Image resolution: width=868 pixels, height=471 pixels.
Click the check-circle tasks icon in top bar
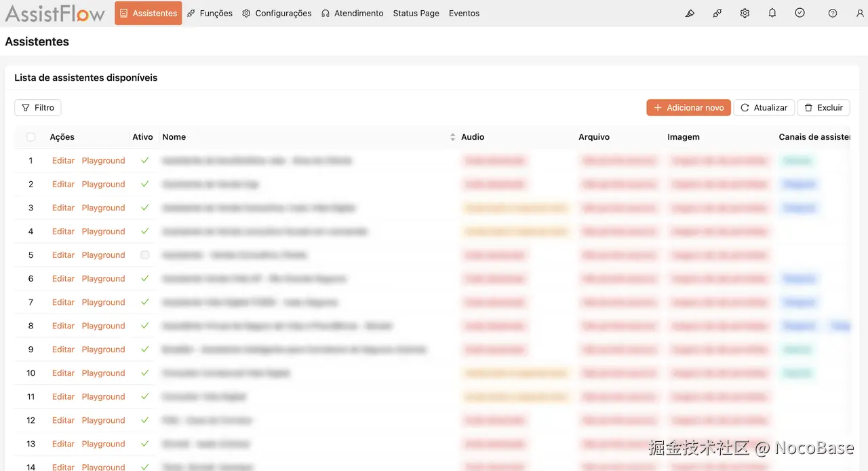[x=800, y=13]
